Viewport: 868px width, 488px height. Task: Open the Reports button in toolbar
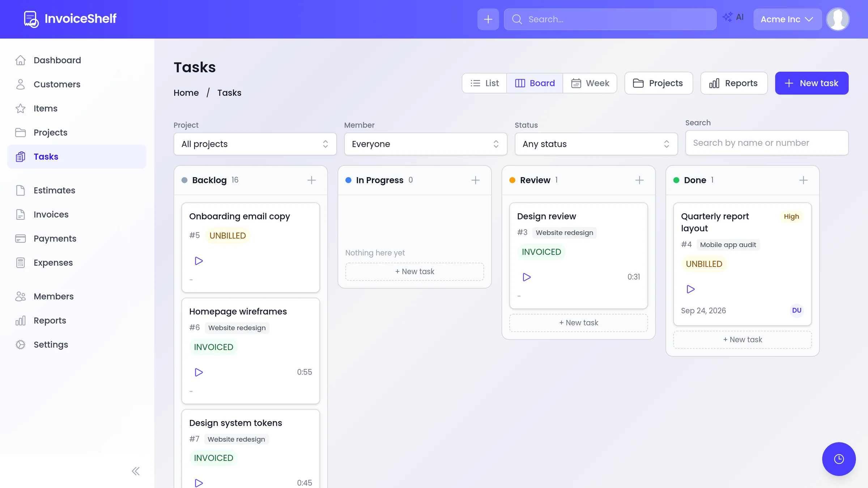click(734, 83)
